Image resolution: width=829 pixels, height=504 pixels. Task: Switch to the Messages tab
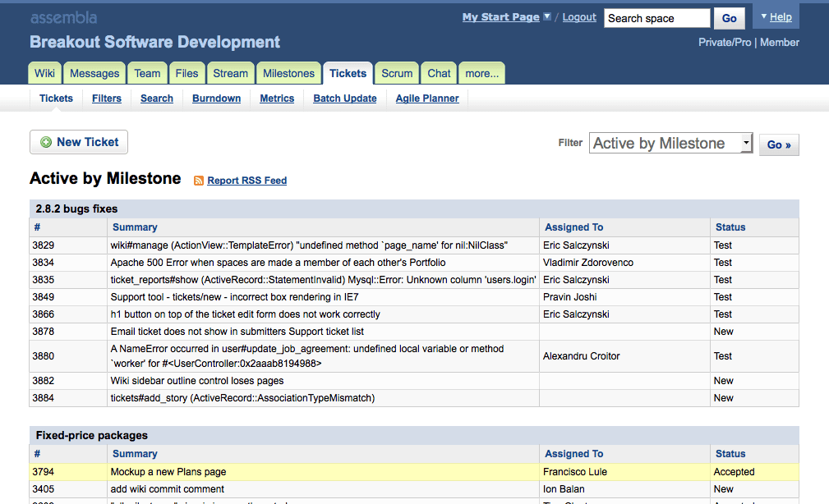click(x=94, y=73)
